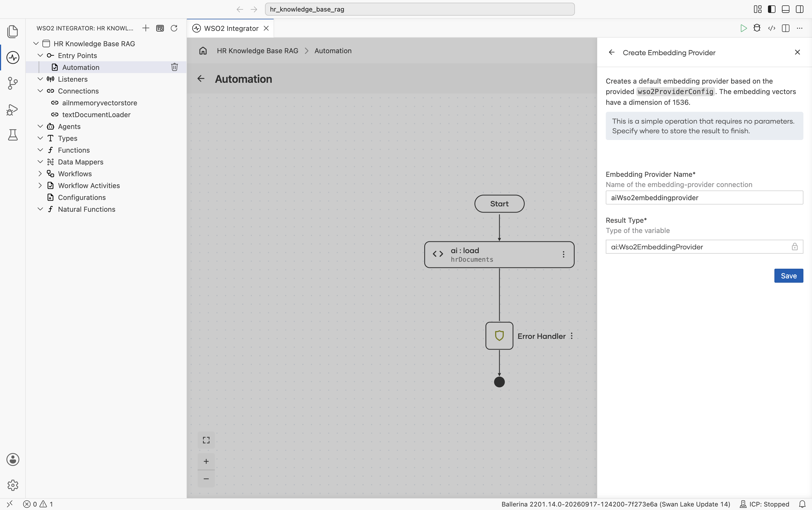Toggle the bottom panel layout icon

[x=785, y=9]
